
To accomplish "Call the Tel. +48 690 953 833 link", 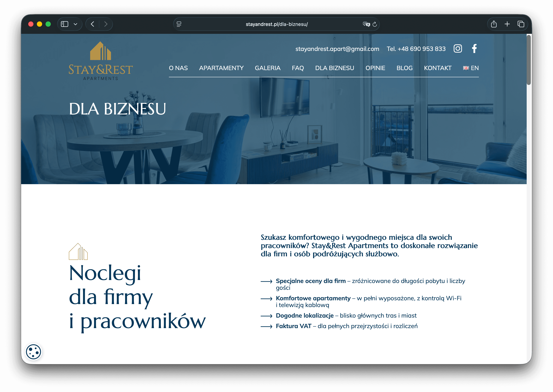I will tap(416, 49).
